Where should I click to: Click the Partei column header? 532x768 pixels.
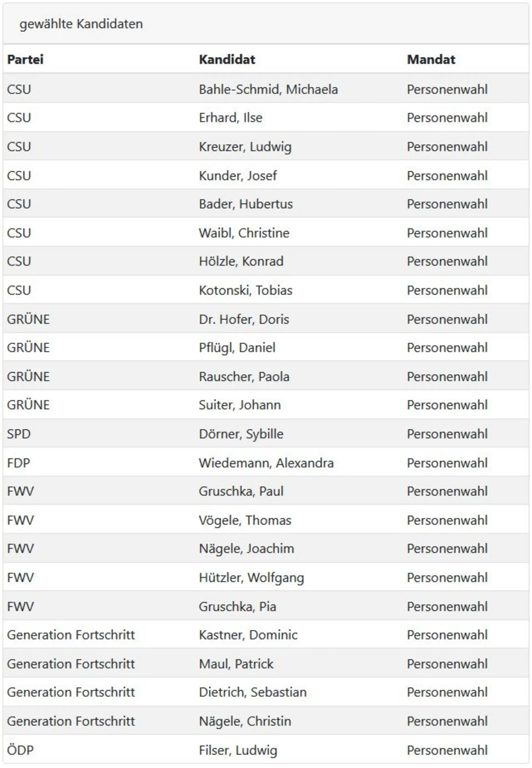(x=25, y=59)
